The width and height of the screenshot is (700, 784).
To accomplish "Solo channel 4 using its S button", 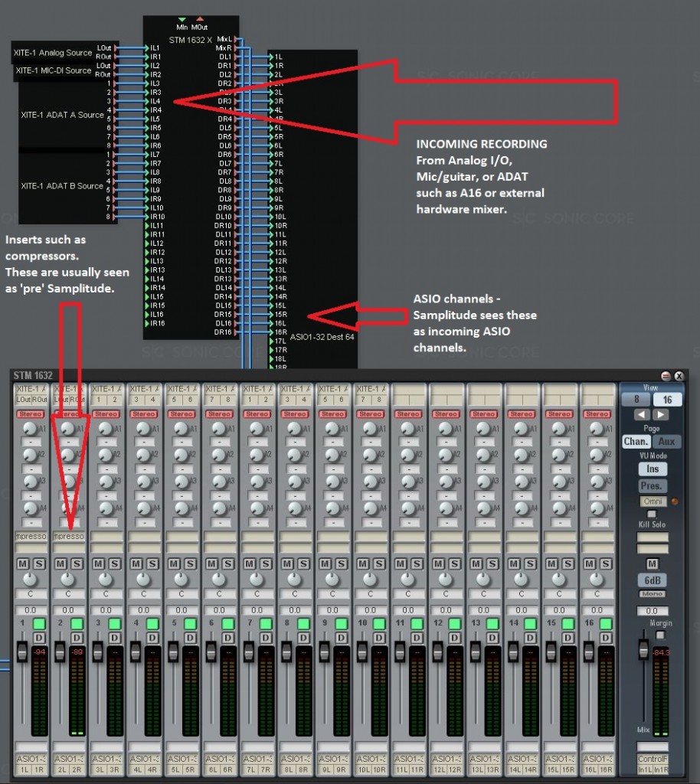I will tap(152, 564).
